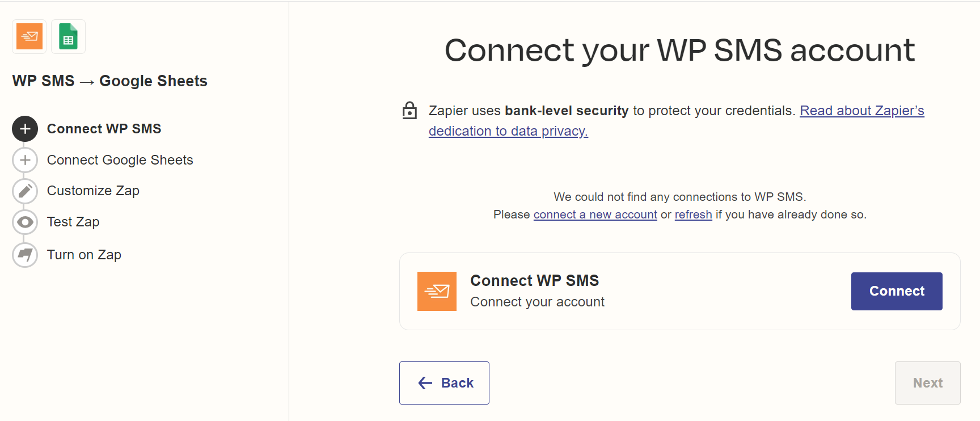Go back with the Back button

coord(444,383)
